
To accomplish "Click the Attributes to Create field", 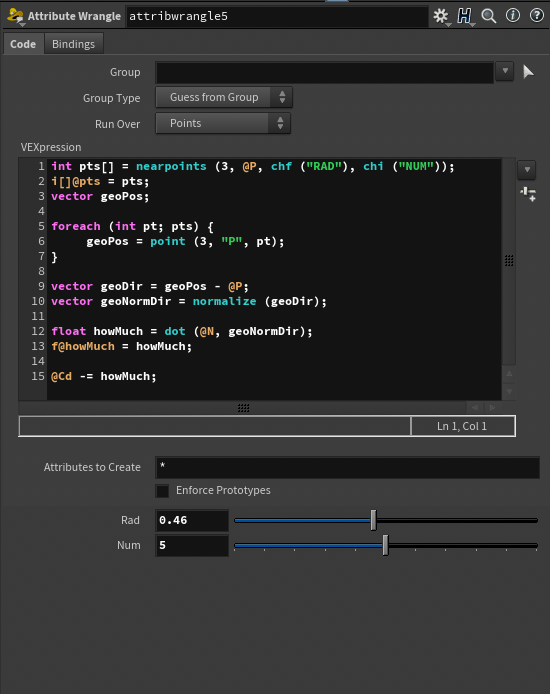I will point(347,467).
